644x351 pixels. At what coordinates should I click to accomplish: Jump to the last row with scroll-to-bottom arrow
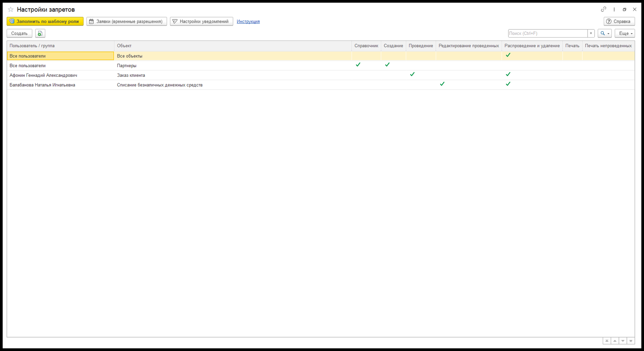631,341
